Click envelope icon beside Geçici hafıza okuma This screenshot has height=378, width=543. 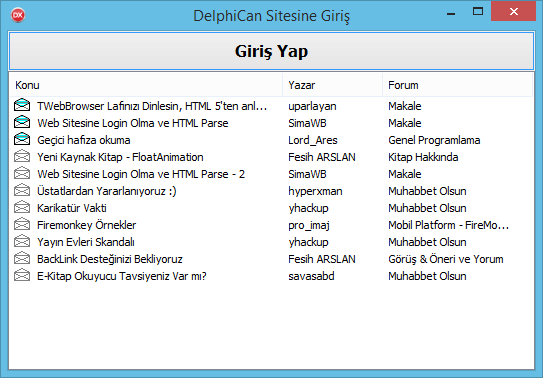coord(22,139)
